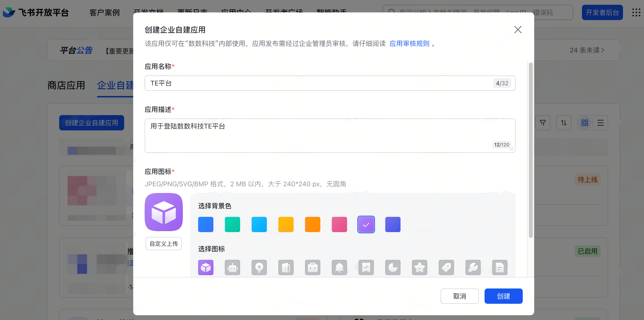Select the price tag app icon

point(446,267)
